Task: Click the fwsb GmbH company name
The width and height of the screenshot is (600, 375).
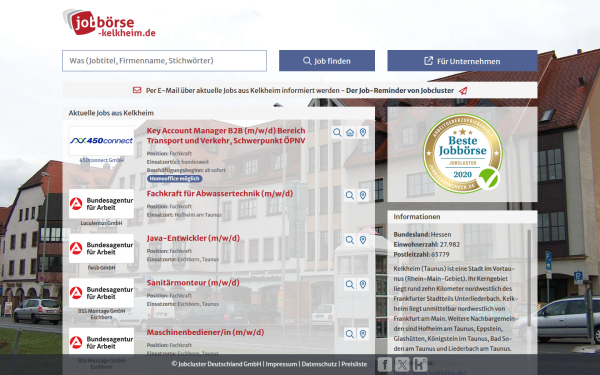Action: click(x=101, y=267)
